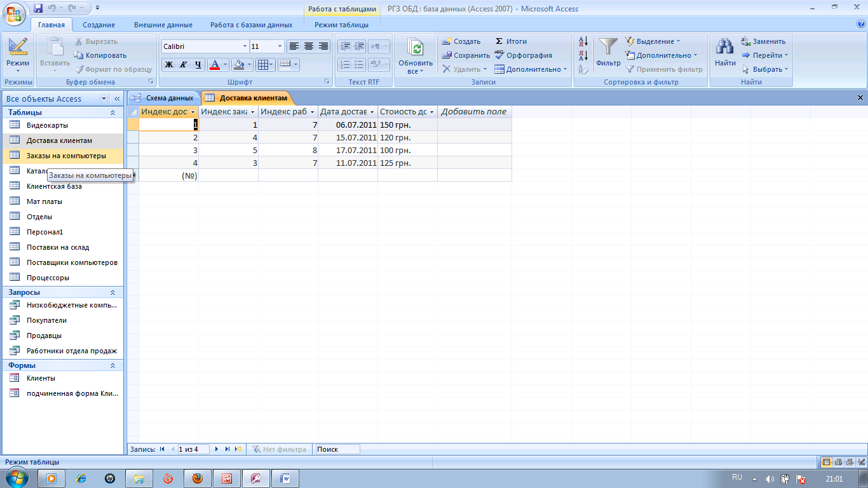Click Орфография spelling check
Image resolution: width=868 pixels, height=488 pixels.
coord(523,55)
